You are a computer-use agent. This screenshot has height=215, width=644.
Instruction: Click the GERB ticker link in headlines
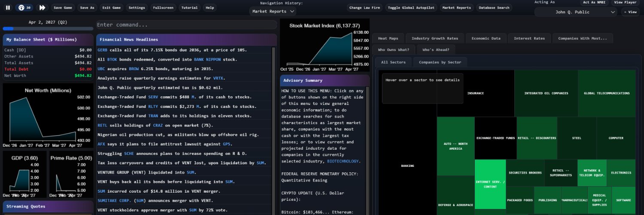[102, 50]
